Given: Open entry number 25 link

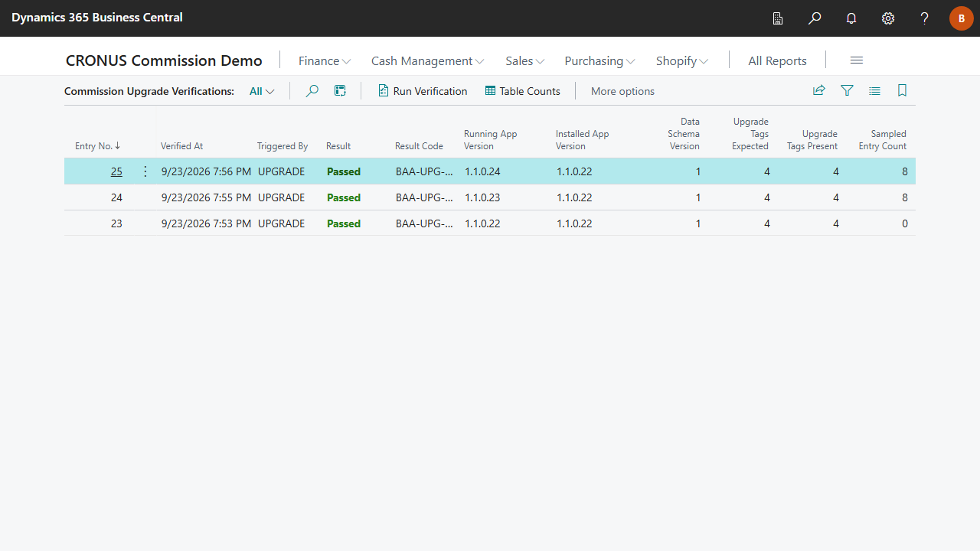Looking at the screenshot, I should pos(116,171).
